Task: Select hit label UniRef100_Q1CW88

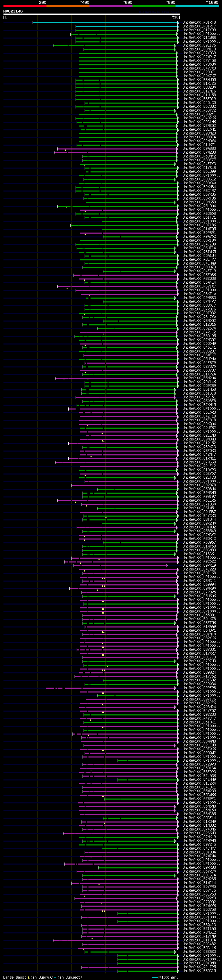Action: coord(199,38)
